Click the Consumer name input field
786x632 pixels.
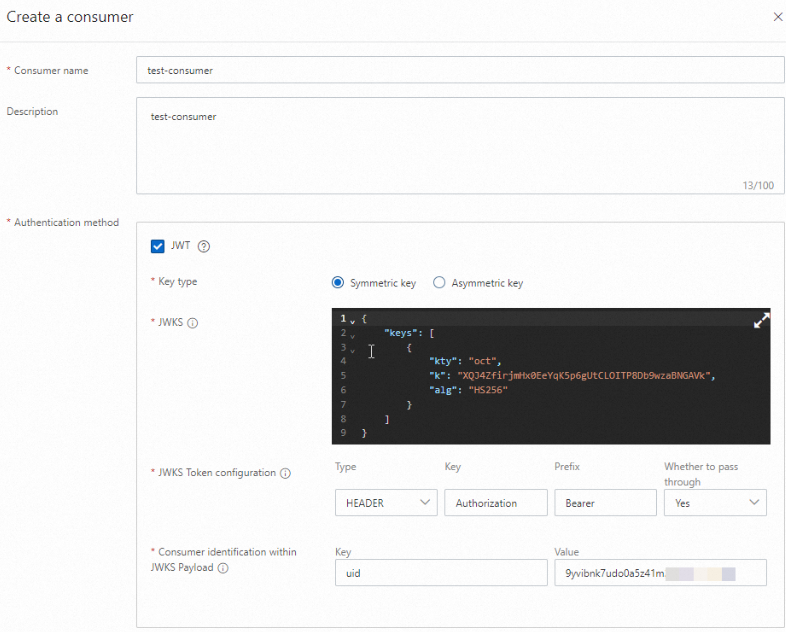(x=460, y=70)
